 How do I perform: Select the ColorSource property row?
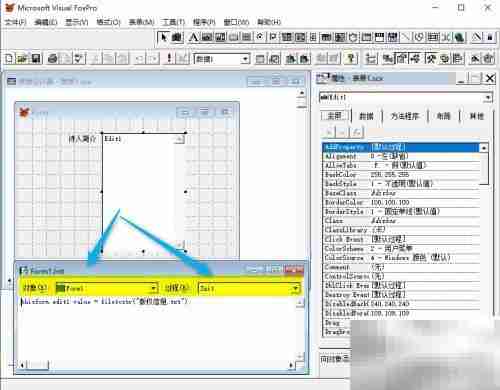(x=402, y=258)
